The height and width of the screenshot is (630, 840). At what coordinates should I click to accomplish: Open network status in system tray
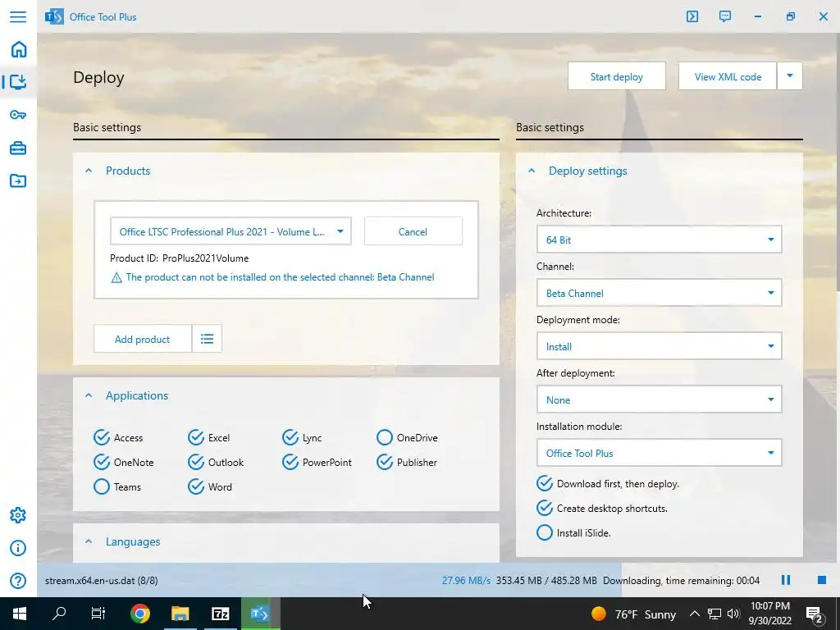[x=714, y=614]
